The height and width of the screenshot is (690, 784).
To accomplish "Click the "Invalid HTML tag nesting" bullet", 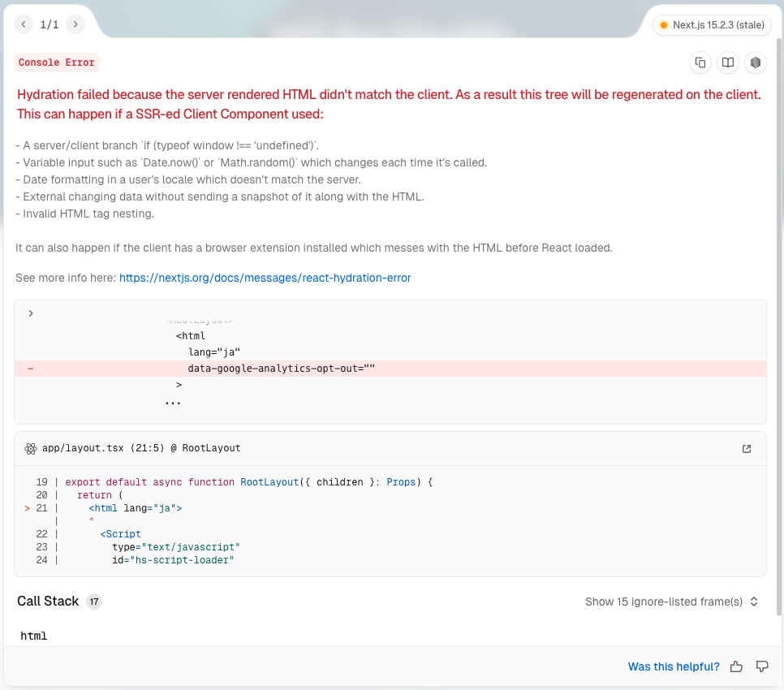I will (x=84, y=214).
